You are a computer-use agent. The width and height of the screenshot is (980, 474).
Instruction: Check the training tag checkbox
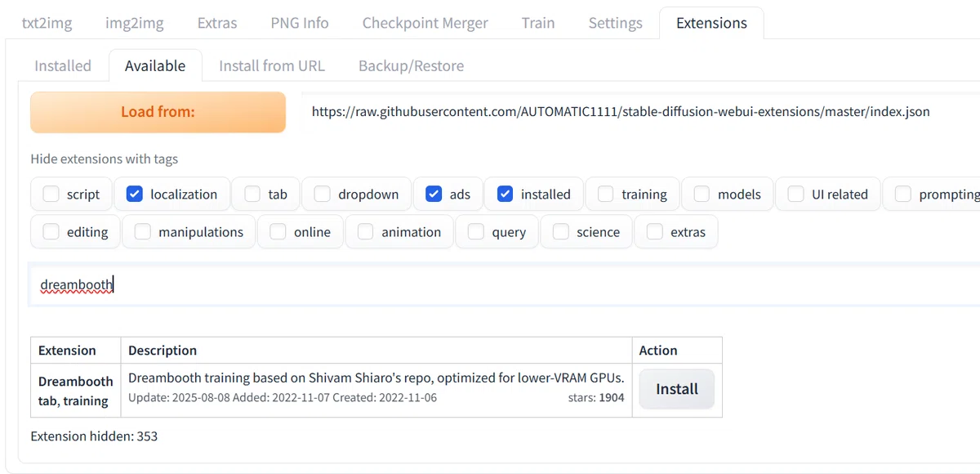tap(606, 195)
